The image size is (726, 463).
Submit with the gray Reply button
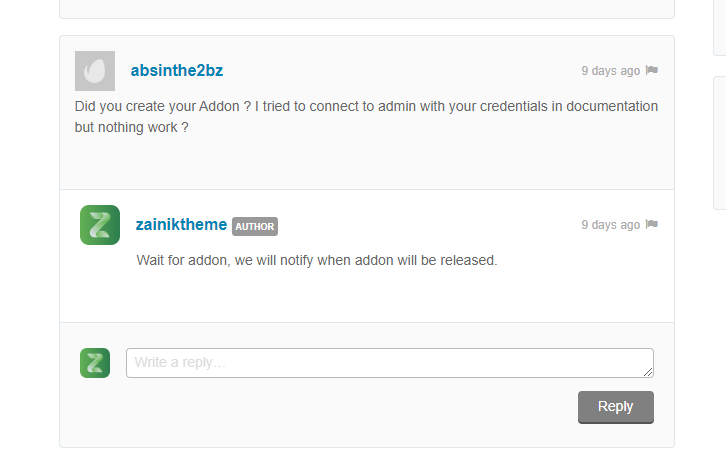[x=616, y=407]
